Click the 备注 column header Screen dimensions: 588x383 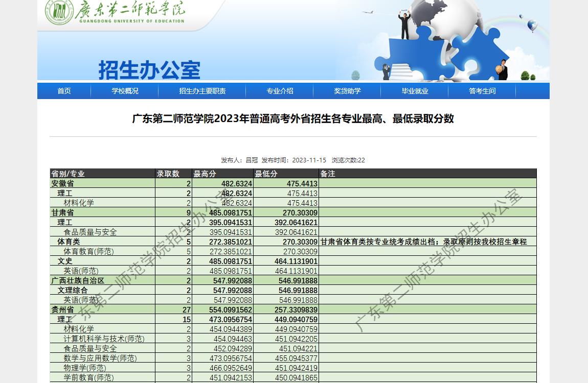pyautogui.click(x=328, y=174)
